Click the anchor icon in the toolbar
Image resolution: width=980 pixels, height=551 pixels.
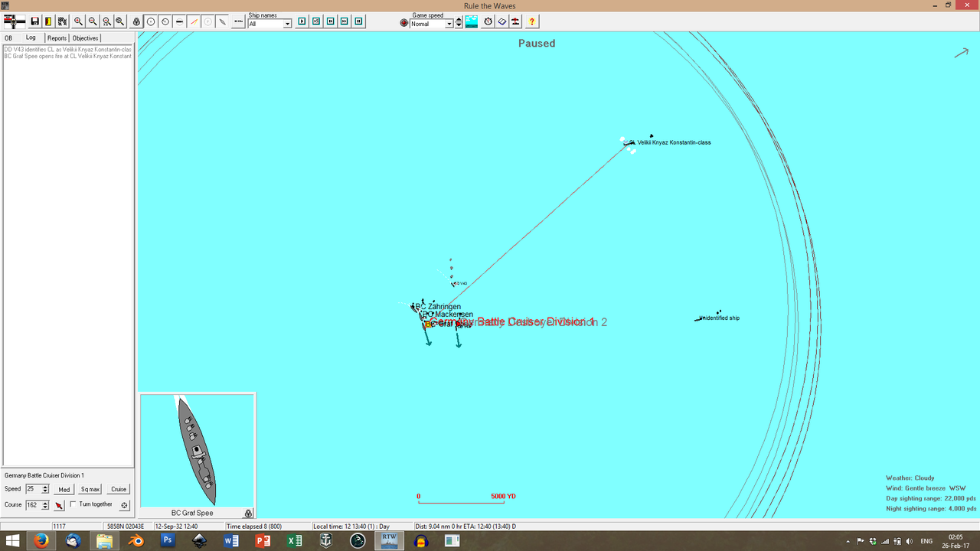click(136, 21)
